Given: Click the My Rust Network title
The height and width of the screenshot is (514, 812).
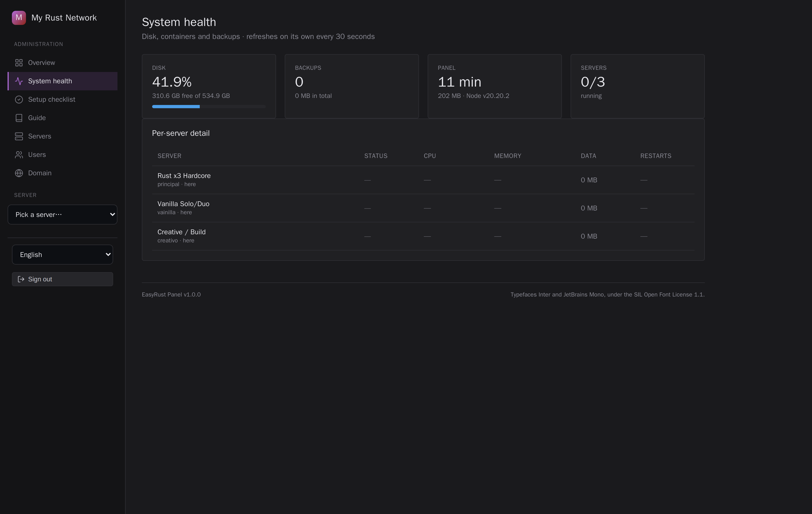Looking at the screenshot, I should [x=64, y=18].
